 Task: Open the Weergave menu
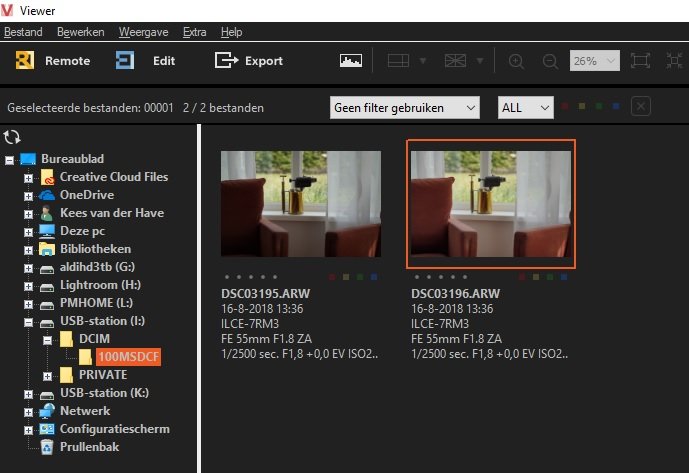(x=139, y=32)
